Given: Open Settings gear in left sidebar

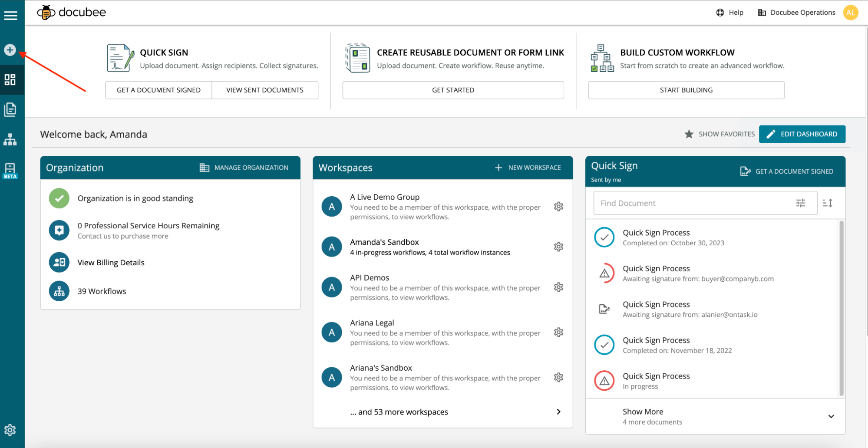Looking at the screenshot, I should pos(10,430).
